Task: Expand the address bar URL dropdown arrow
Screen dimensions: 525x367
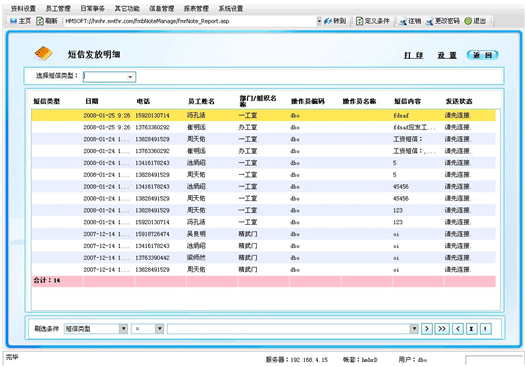Action: click(319, 21)
